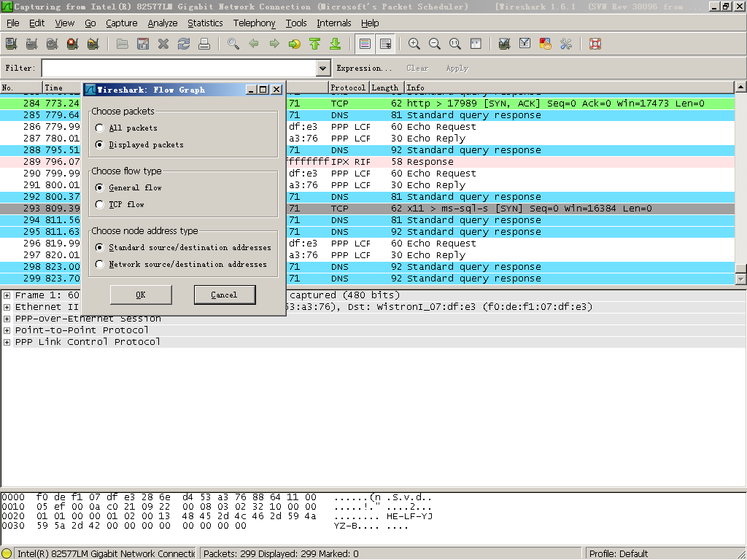Viewport: 747px width, 560px height.
Task: Click the Resize all columns icon
Action: point(476,44)
